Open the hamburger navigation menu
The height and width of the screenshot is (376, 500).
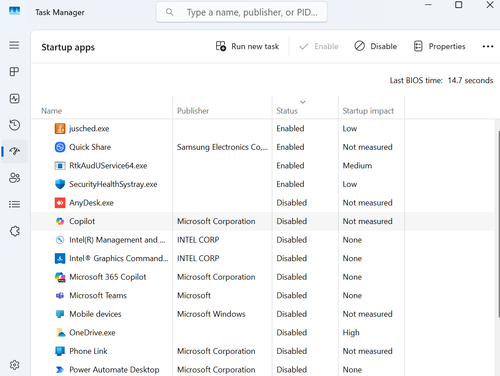click(x=14, y=45)
